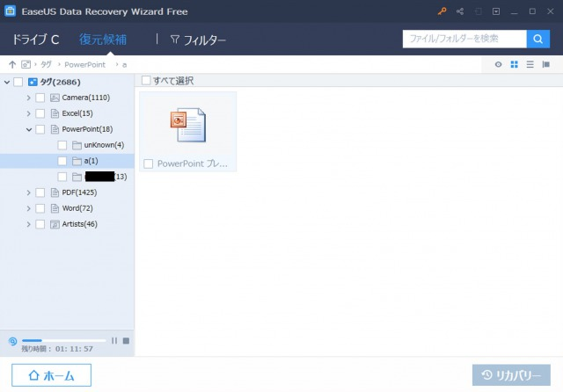Screen dimensions: 563x392
Task: Open the title bar dropdown menu icon
Action: coord(496,11)
